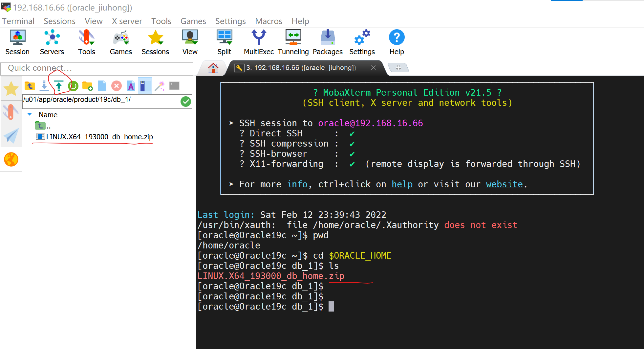Select LINUX.X64_193000_db_home.zip in file list
644x349 pixels.
point(94,137)
